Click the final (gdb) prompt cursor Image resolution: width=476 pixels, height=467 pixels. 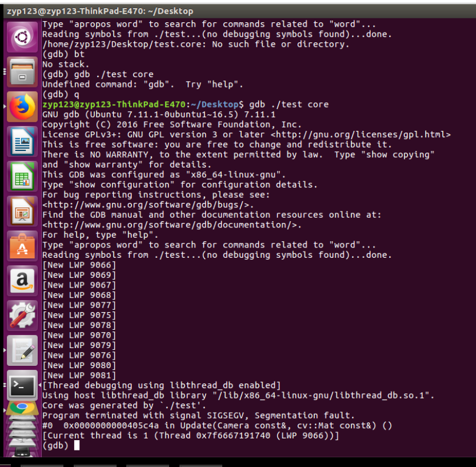77,445
